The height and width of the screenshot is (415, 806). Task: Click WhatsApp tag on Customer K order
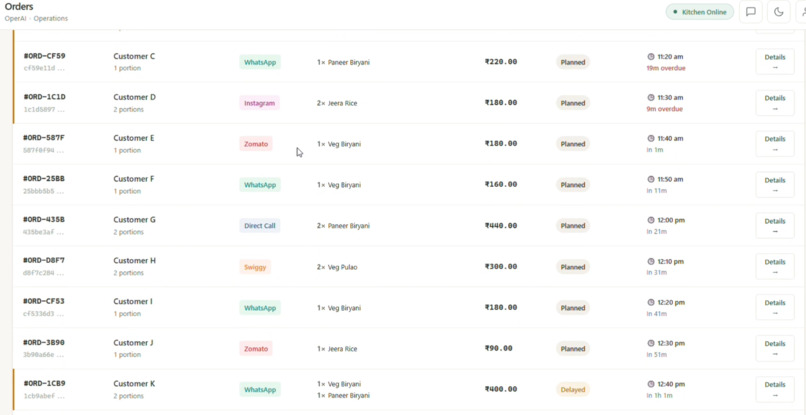(x=260, y=389)
